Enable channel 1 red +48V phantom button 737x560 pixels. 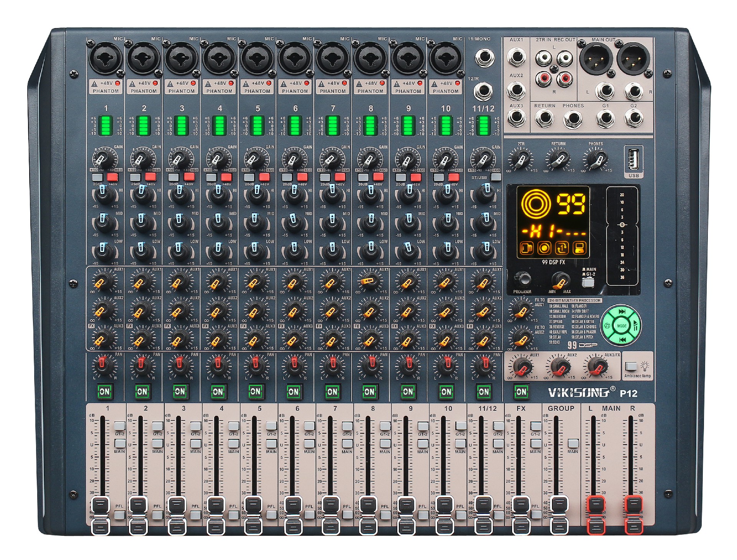coord(112,177)
